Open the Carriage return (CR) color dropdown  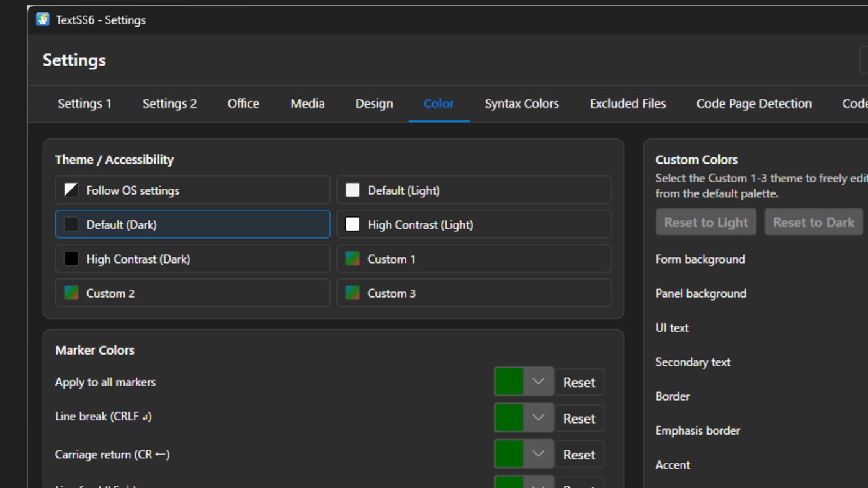coord(539,454)
